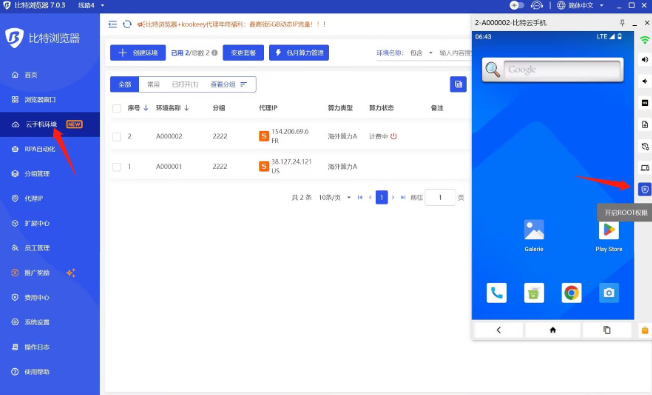Open 系统设置 in sidebar

[x=31, y=322]
